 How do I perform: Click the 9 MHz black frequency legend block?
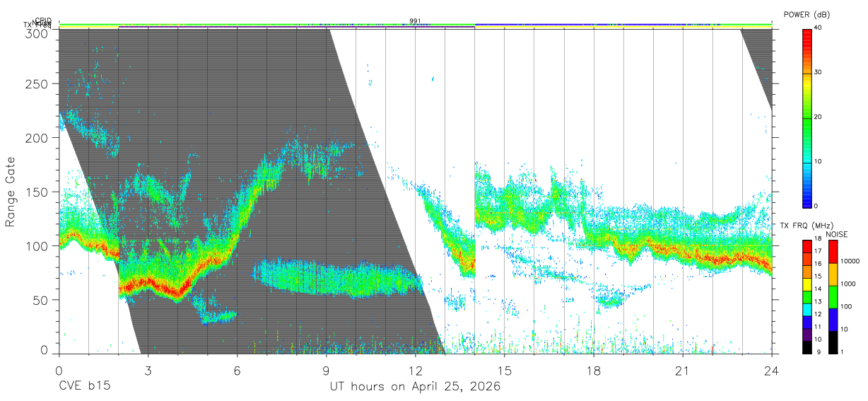click(x=807, y=347)
